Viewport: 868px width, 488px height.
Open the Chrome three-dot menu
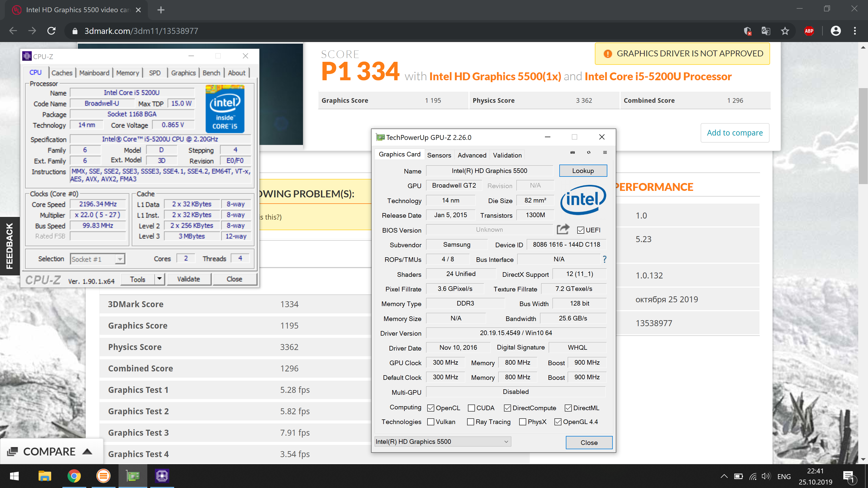click(854, 31)
